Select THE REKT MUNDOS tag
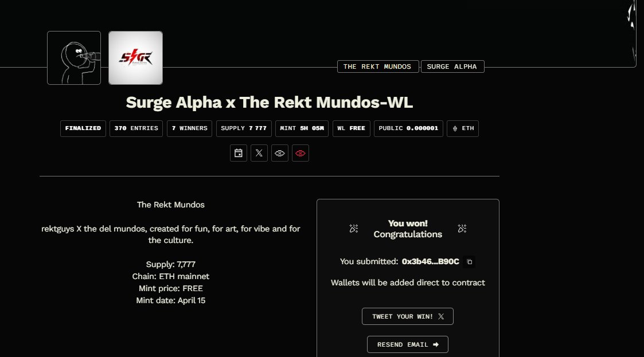 click(378, 66)
